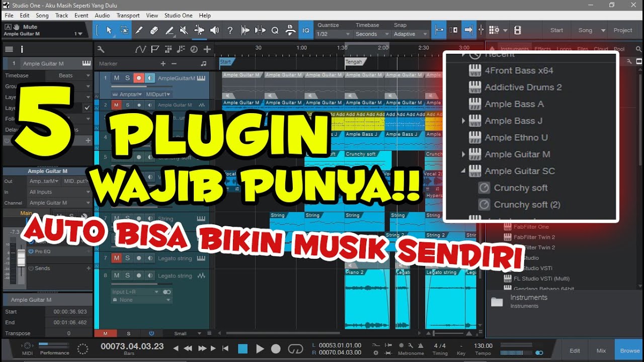
Task: Toggle monitor on track 8 Legato string
Action: pyautogui.click(x=149, y=276)
